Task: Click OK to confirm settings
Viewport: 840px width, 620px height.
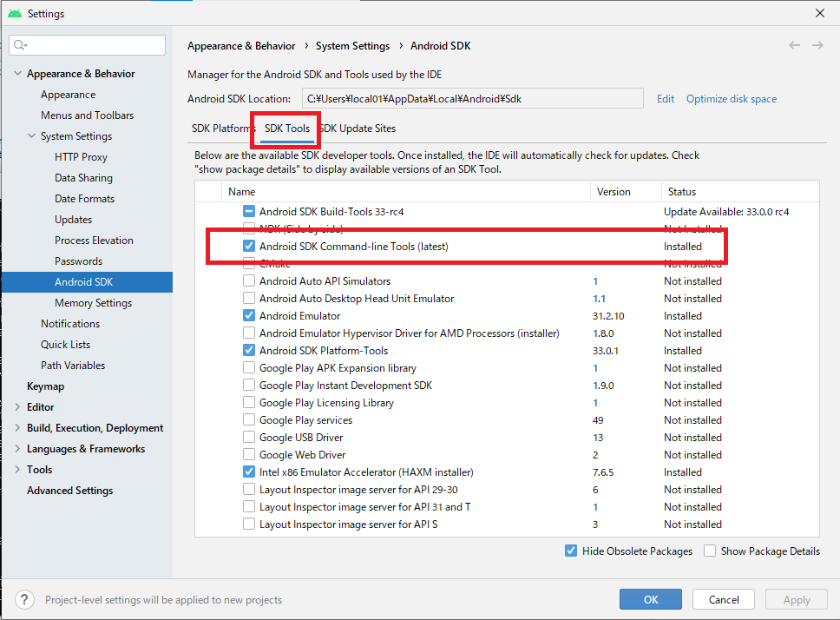Action: [x=651, y=600]
